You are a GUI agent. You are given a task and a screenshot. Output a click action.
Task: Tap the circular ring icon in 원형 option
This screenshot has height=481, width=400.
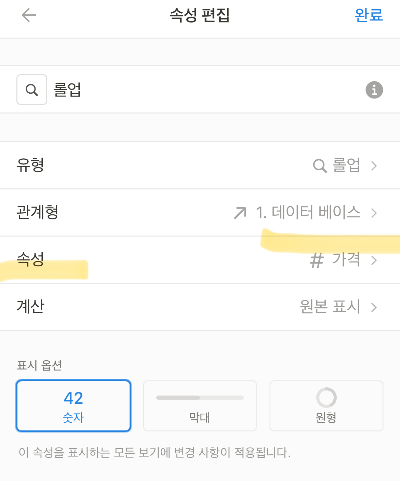pos(326,397)
